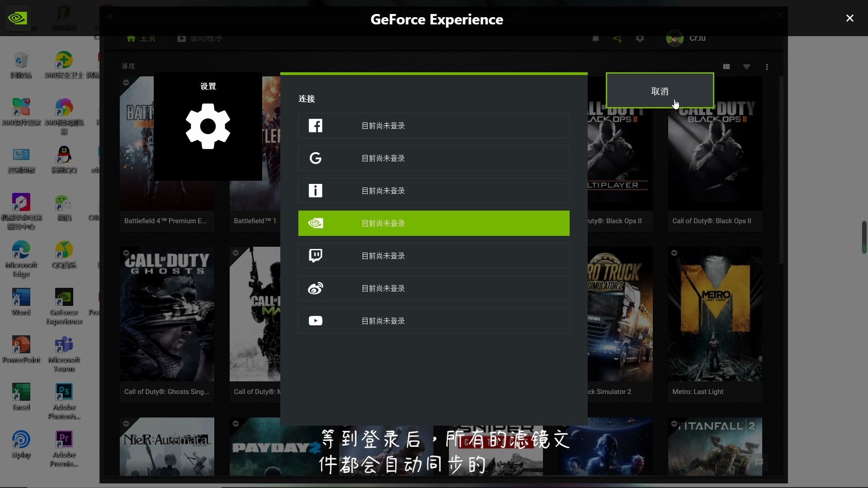Viewport: 868px width, 488px height.
Task: Click the 取消 cancel button
Action: click(660, 90)
